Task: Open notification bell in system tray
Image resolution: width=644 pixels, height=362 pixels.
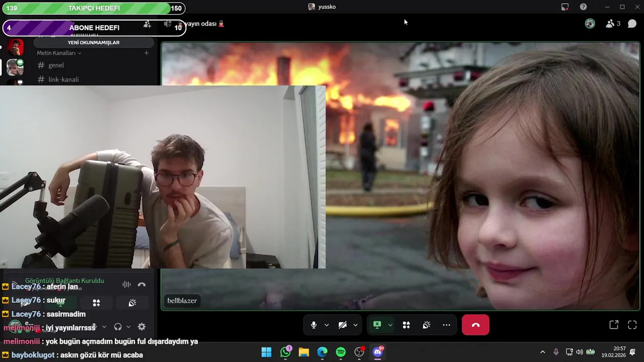Action: (x=632, y=352)
